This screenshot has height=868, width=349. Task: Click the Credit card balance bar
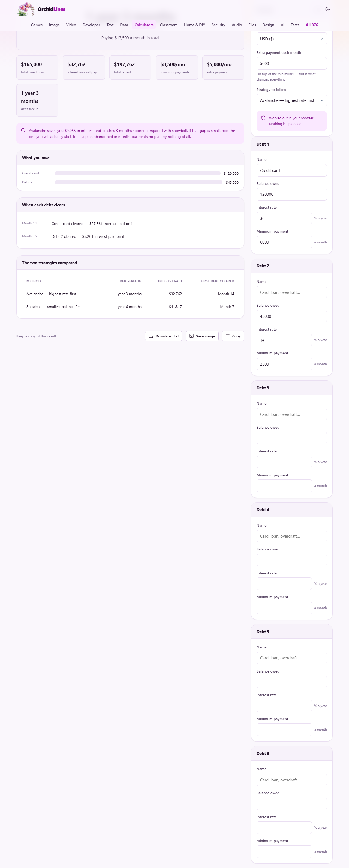point(138,173)
